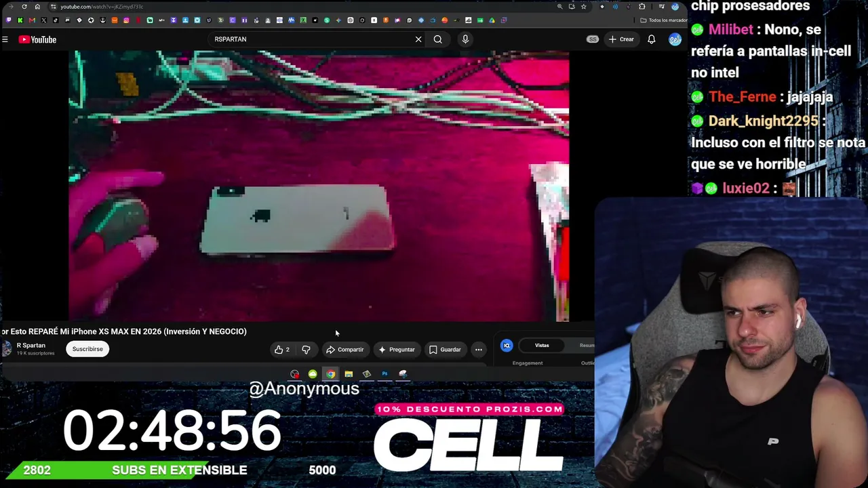Open the R Spartan channel avatar
Screen dimensions: 868x488
click(7, 348)
